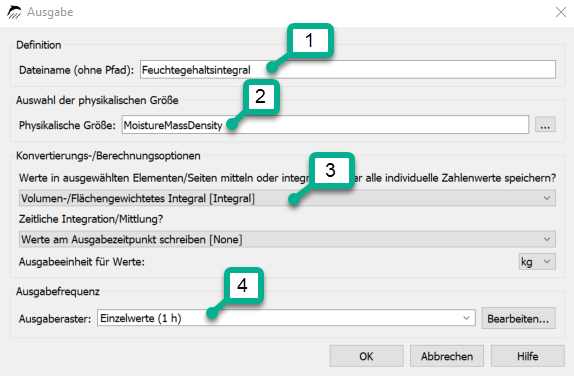The width and height of the screenshot is (574, 376).
Task: Close the Ausgabe dialog window
Action: 560,12
